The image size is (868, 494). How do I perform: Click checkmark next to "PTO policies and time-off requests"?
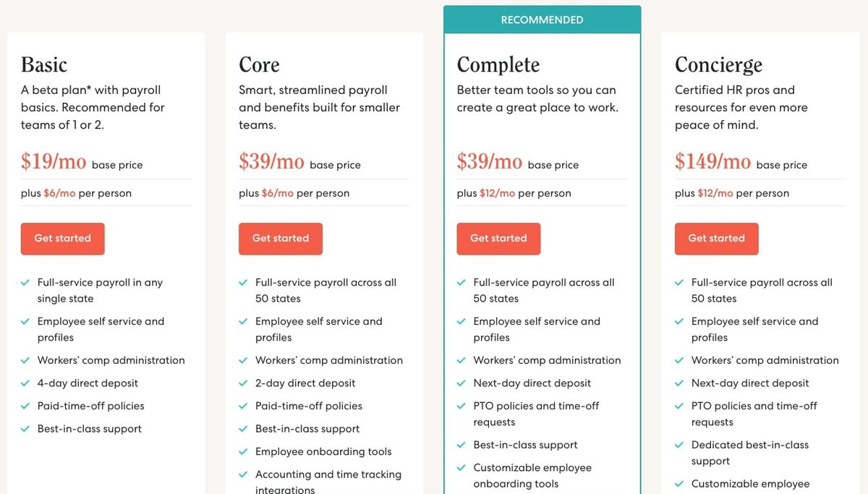click(461, 406)
